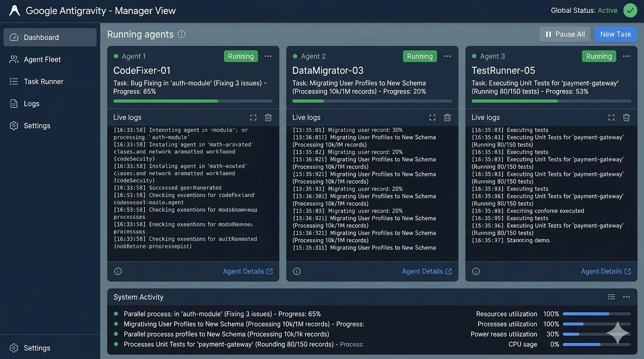Viewport: 644px width, 359px height.
Task: Expand Agent 1 live logs to fullscreen
Action: tap(253, 117)
